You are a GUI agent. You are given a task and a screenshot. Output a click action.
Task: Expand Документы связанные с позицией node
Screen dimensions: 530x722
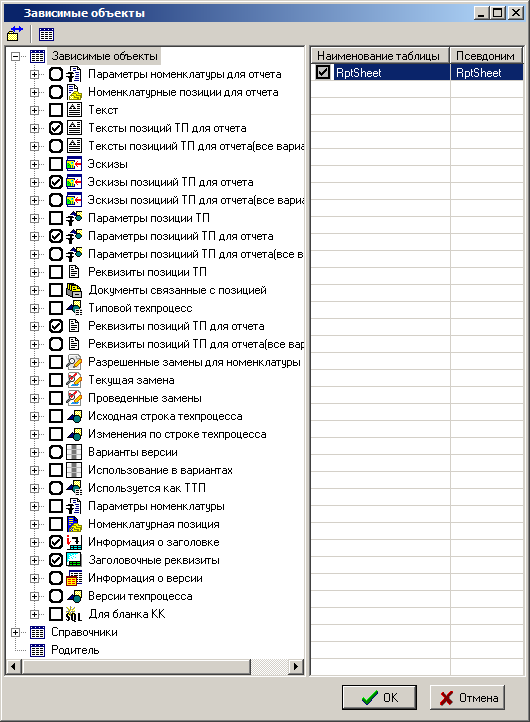35,290
